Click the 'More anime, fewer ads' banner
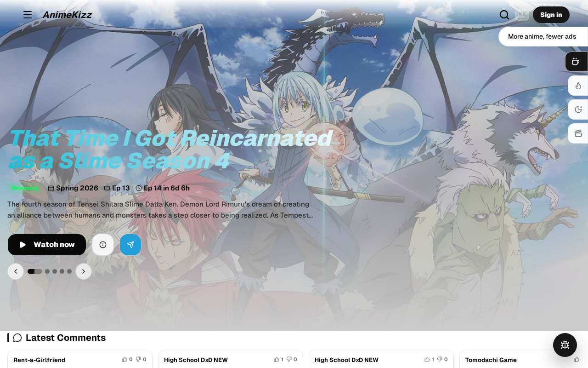The width and height of the screenshot is (588, 368). click(542, 36)
